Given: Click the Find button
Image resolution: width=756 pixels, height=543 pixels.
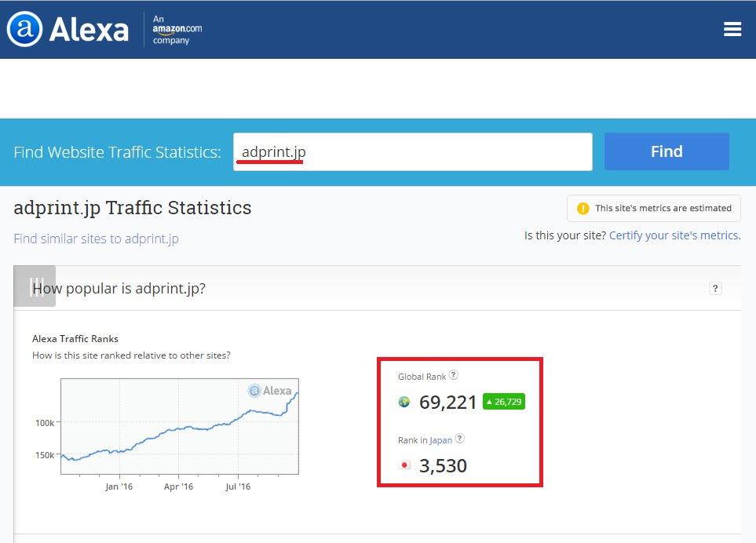Looking at the screenshot, I should [x=667, y=151].
